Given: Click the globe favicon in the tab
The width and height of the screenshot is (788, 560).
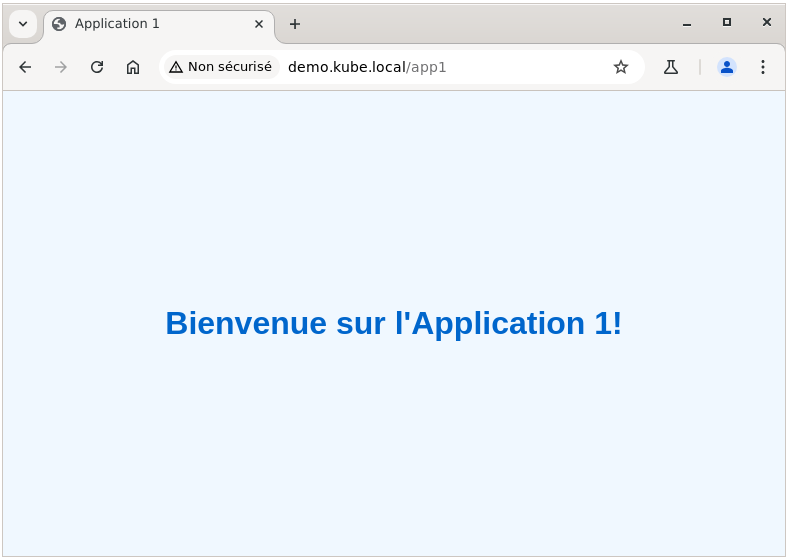Looking at the screenshot, I should (60, 24).
